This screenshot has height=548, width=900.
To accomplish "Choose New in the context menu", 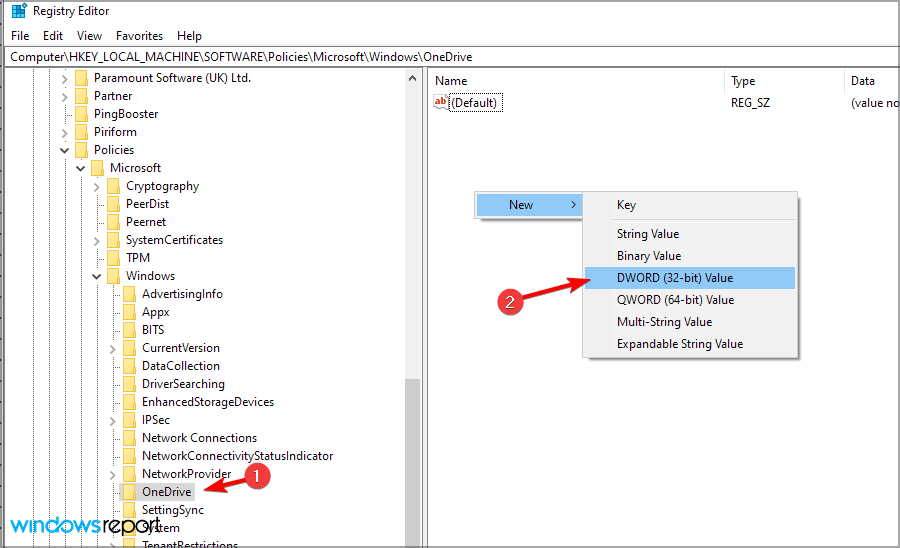I will tap(529, 205).
